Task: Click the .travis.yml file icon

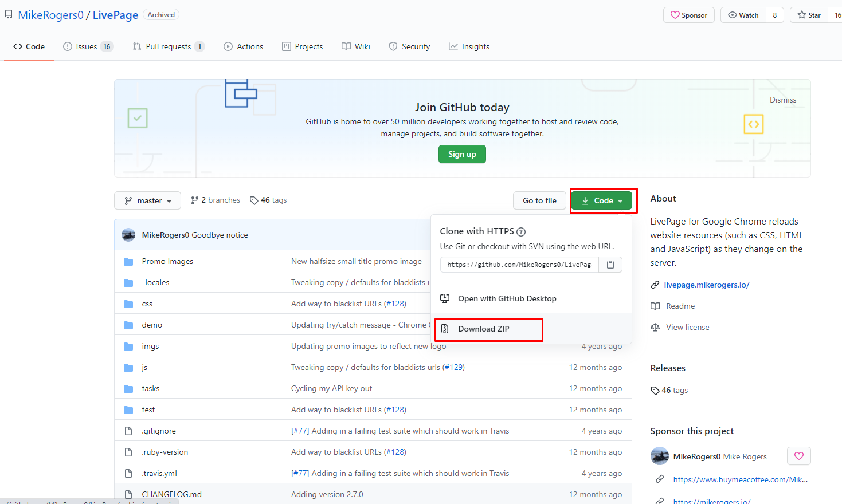Action: point(128,474)
